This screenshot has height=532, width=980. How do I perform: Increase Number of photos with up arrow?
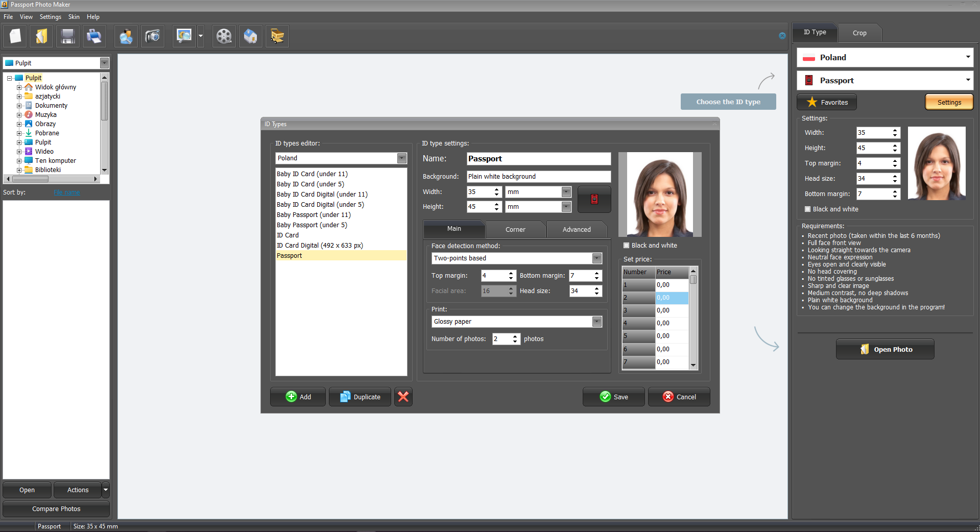tap(515, 336)
